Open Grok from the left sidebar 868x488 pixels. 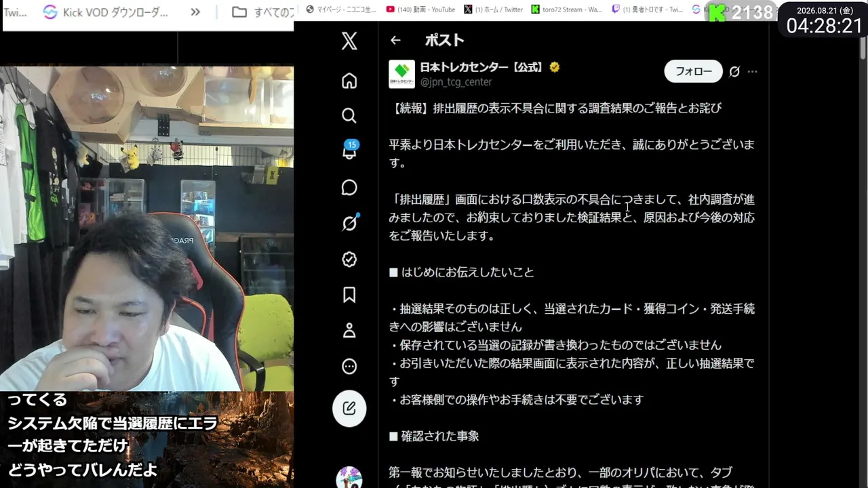[349, 223]
